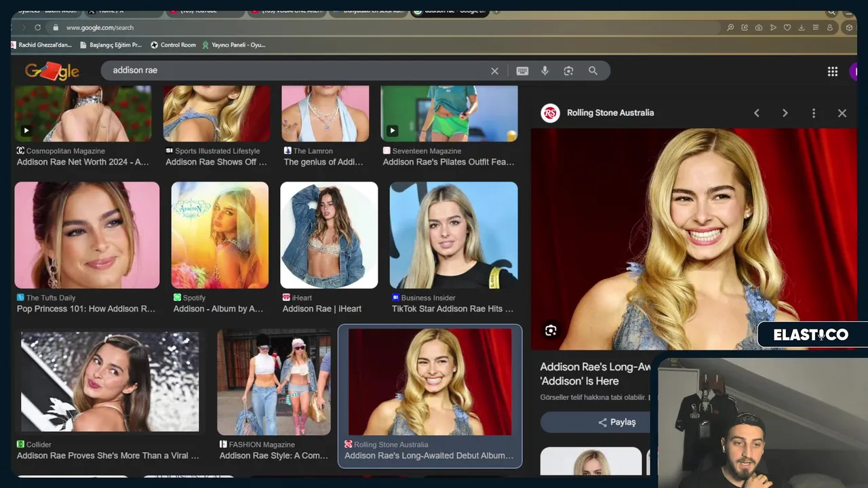Click the Paylaş share button

(x=616, y=422)
